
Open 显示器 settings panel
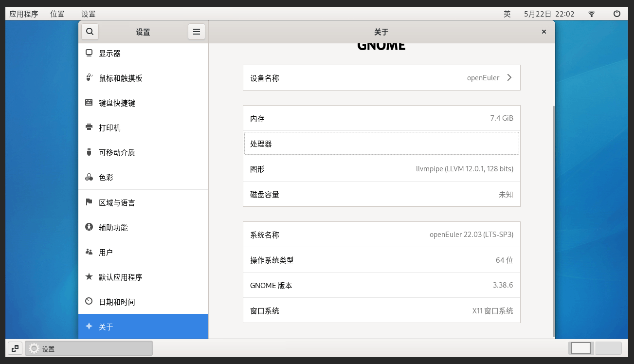tap(143, 53)
